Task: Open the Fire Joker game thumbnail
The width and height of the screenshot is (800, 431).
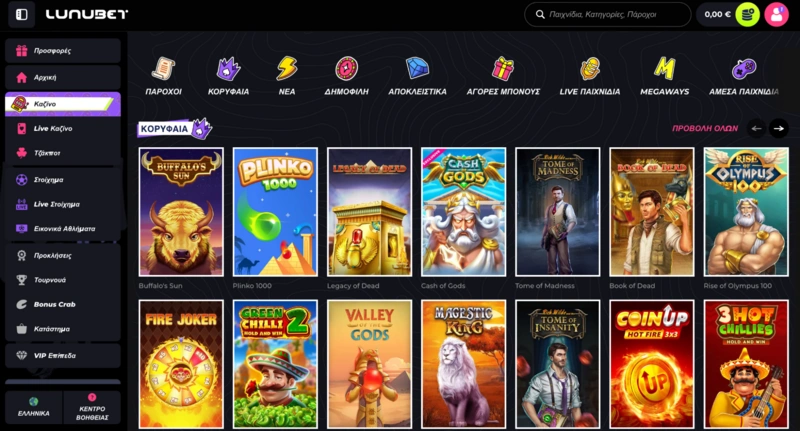Action: [181, 364]
